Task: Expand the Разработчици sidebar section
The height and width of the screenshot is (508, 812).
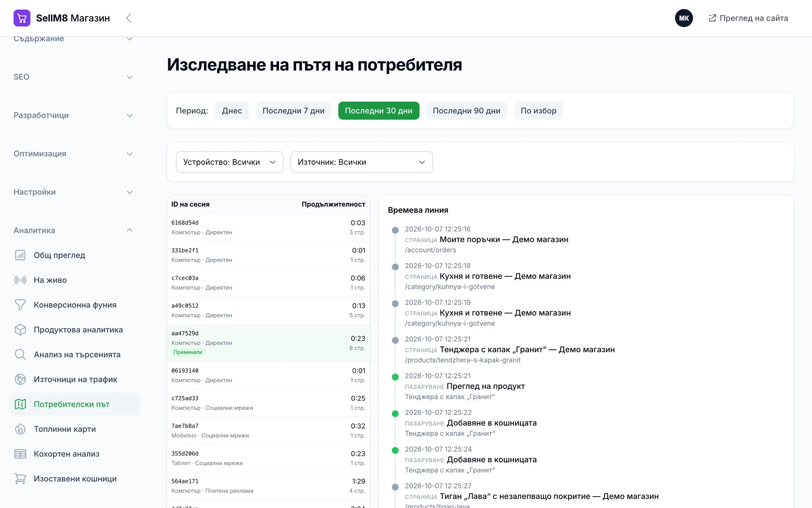Action: point(73,115)
